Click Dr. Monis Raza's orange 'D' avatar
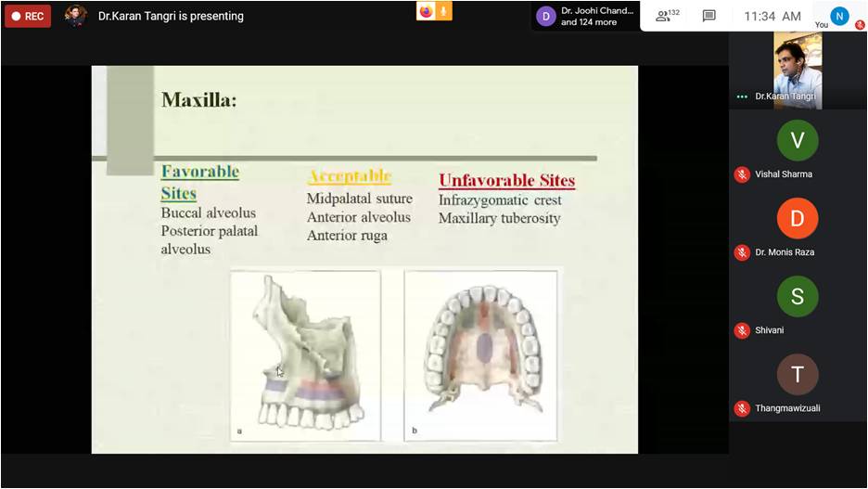The image size is (868, 489). click(798, 218)
